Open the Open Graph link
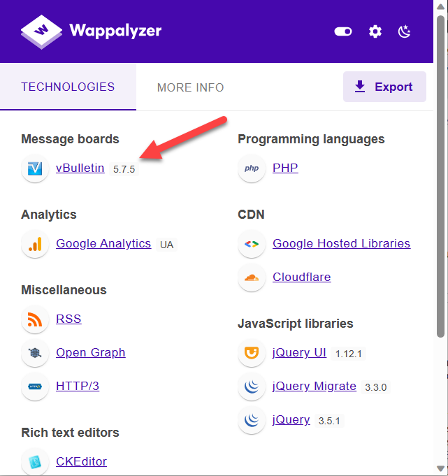Viewport: 448px width, 476px height. (91, 352)
